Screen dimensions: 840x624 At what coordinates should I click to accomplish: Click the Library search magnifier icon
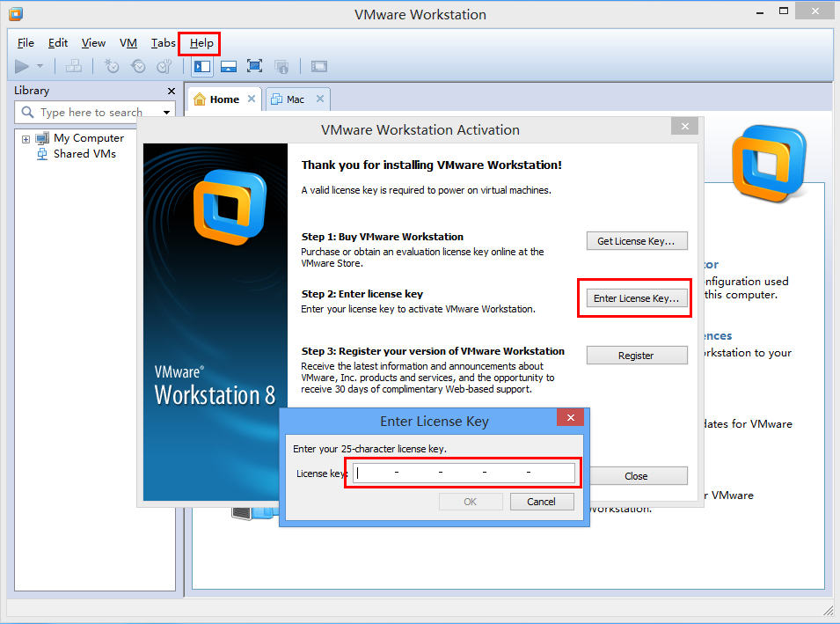(x=27, y=112)
